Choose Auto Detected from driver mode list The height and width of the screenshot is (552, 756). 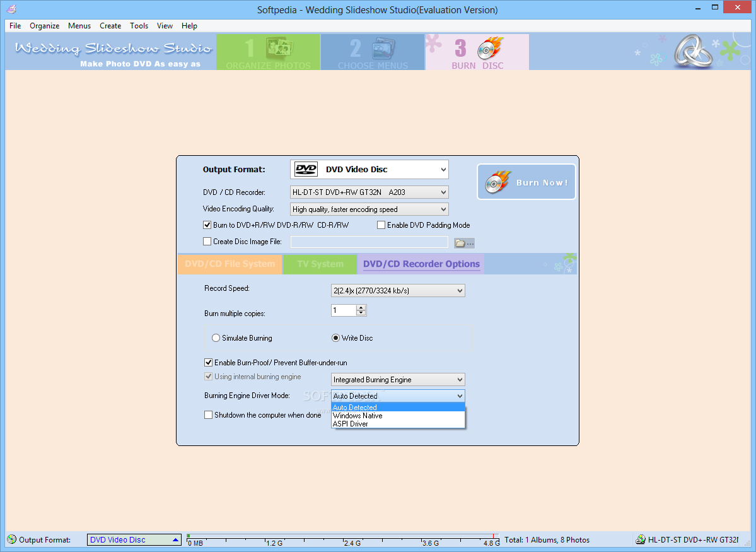398,408
